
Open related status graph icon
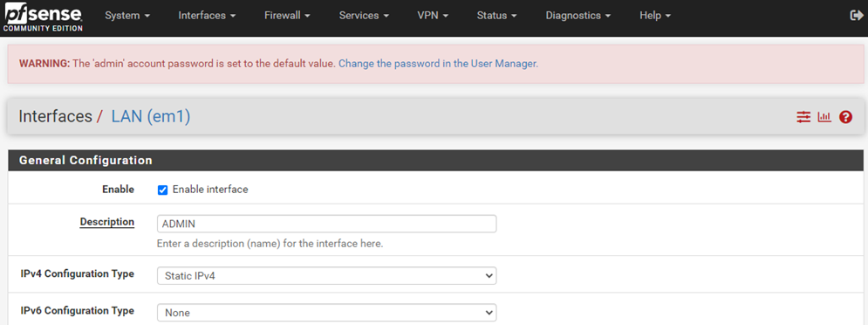[x=825, y=117]
